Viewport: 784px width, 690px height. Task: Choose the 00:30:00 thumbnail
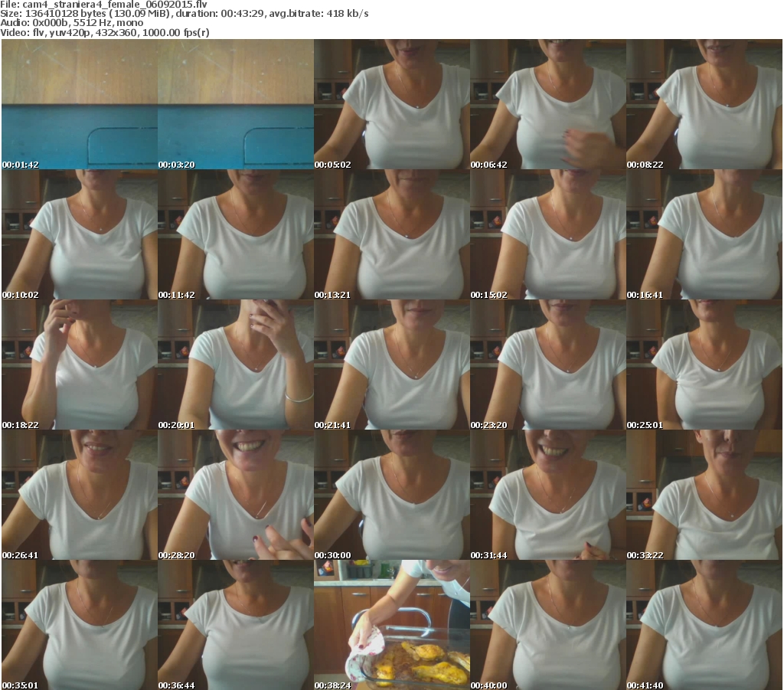(391, 495)
